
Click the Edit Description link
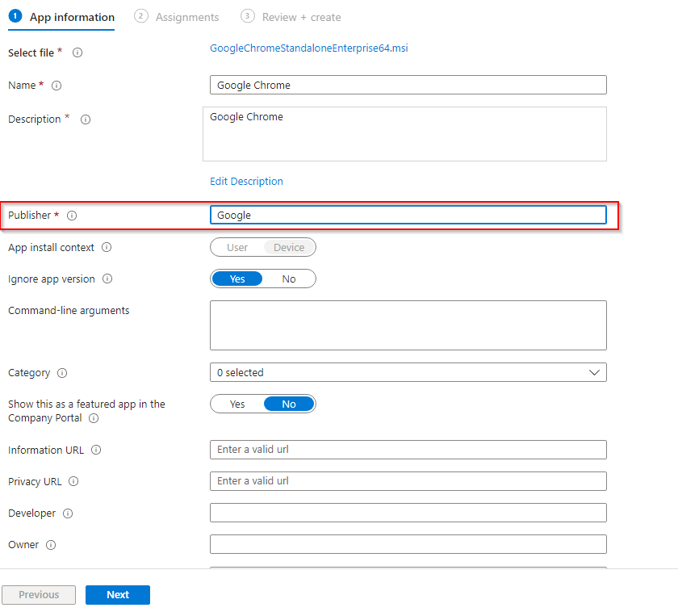point(246,181)
